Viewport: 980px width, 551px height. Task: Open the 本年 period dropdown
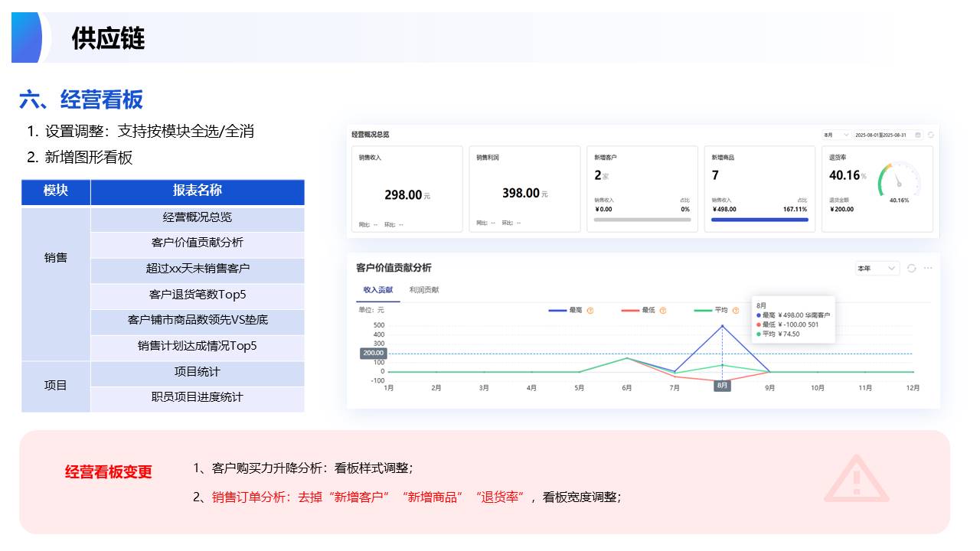coord(877,268)
